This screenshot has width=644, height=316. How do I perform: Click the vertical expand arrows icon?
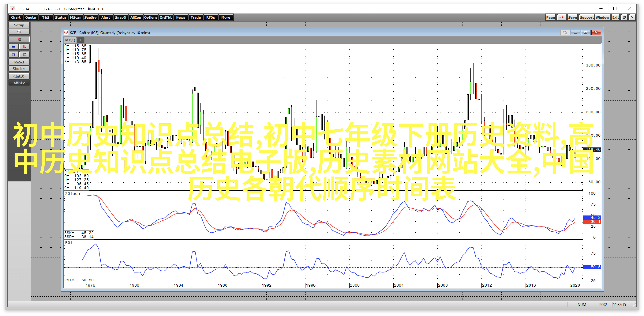click(24, 47)
